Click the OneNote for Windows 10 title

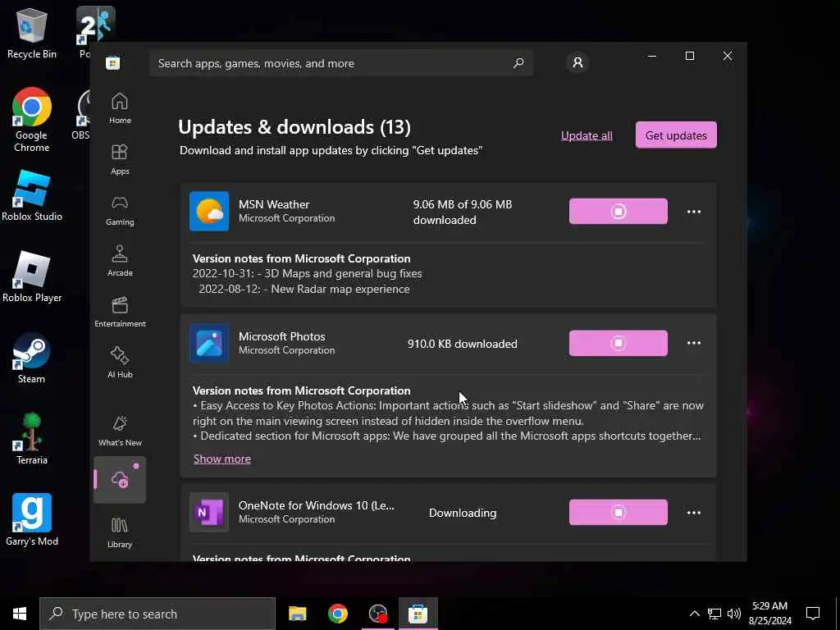[x=316, y=505]
